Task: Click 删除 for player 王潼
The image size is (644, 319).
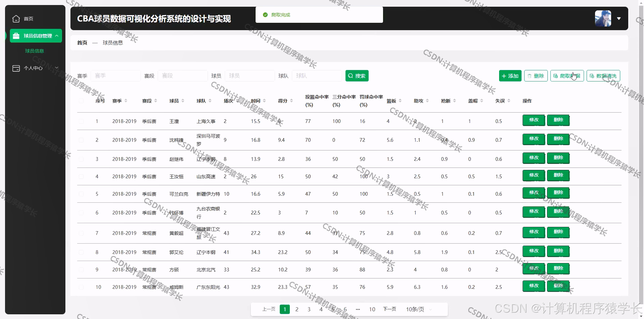Action: [558, 120]
